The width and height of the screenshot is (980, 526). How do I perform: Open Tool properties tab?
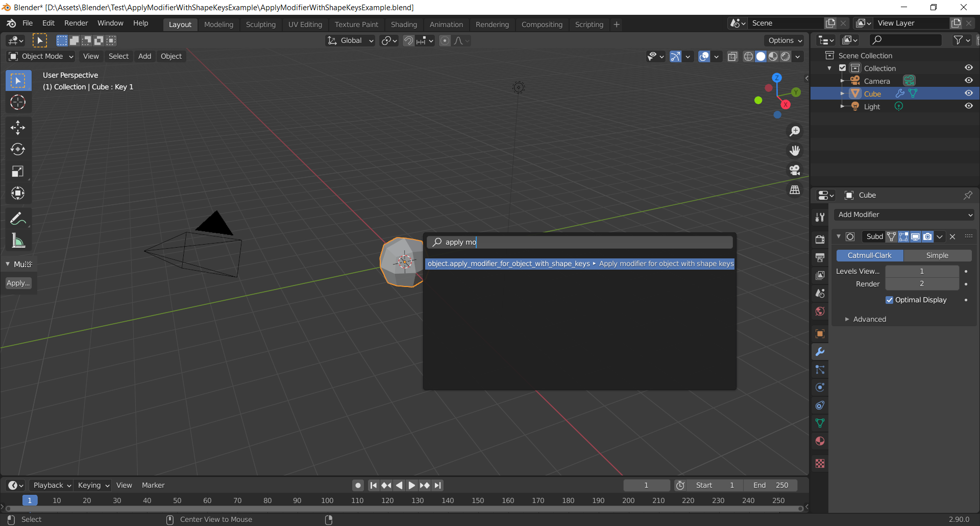pos(820,217)
